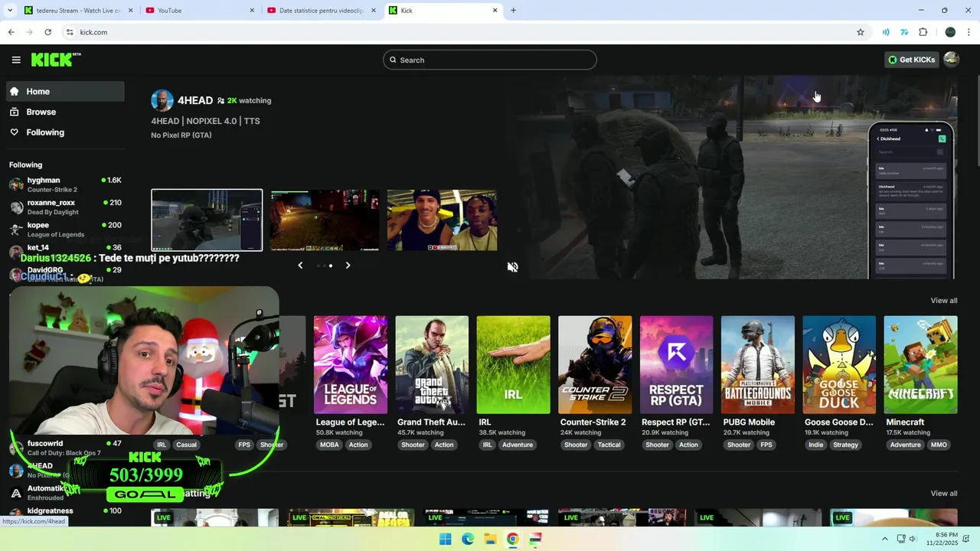The image size is (980, 551).
Task: Click Indie tag under Goose Goose Duck
Action: pyautogui.click(x=816, y=445)
